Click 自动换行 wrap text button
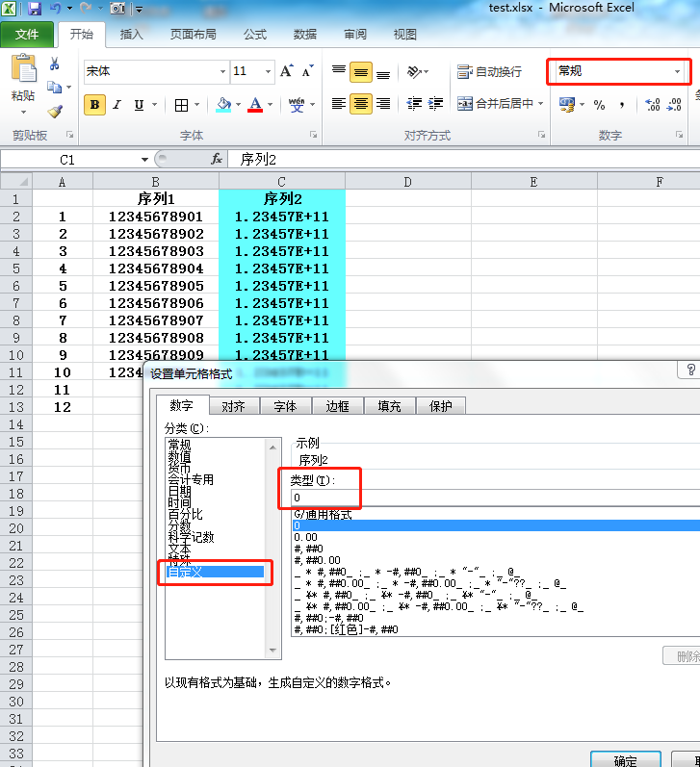Viewport: 700px width, 767px height. pos(489,72)
